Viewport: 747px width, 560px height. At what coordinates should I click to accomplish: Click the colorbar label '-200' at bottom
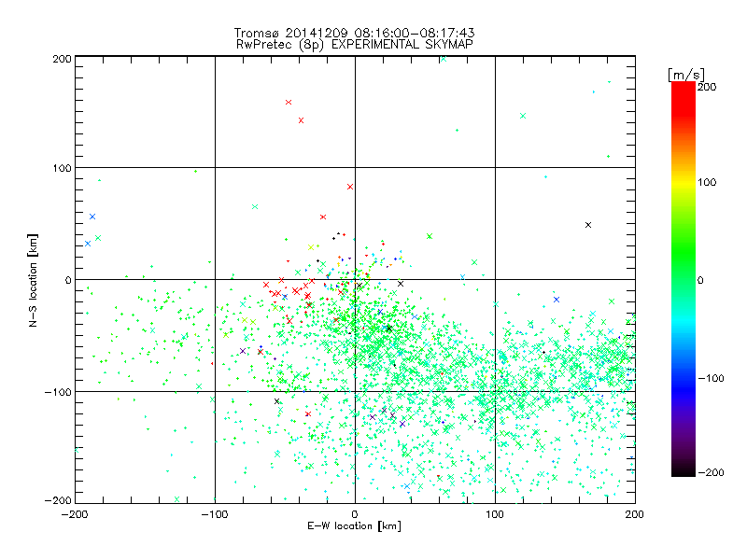(x=711, y=473)
